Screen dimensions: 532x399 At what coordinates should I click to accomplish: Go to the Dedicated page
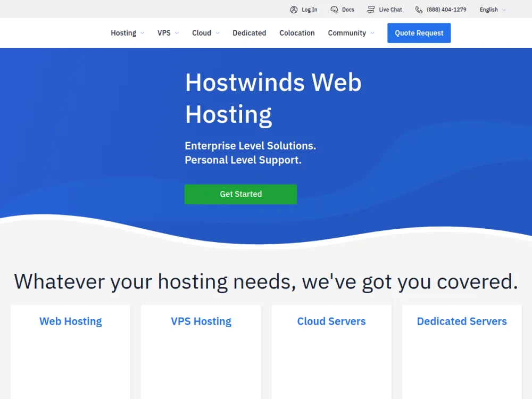[x=250, y=33]
